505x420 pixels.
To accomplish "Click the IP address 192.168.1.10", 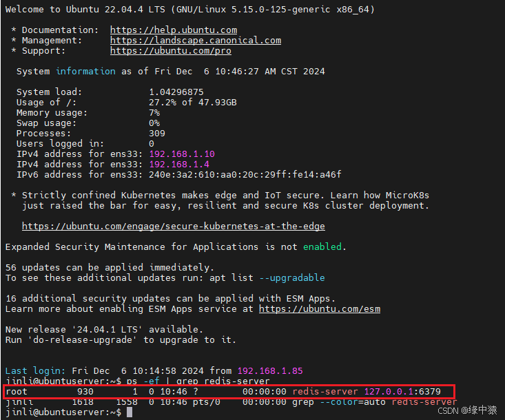I will pyautogui.click(x=182, y=154).
